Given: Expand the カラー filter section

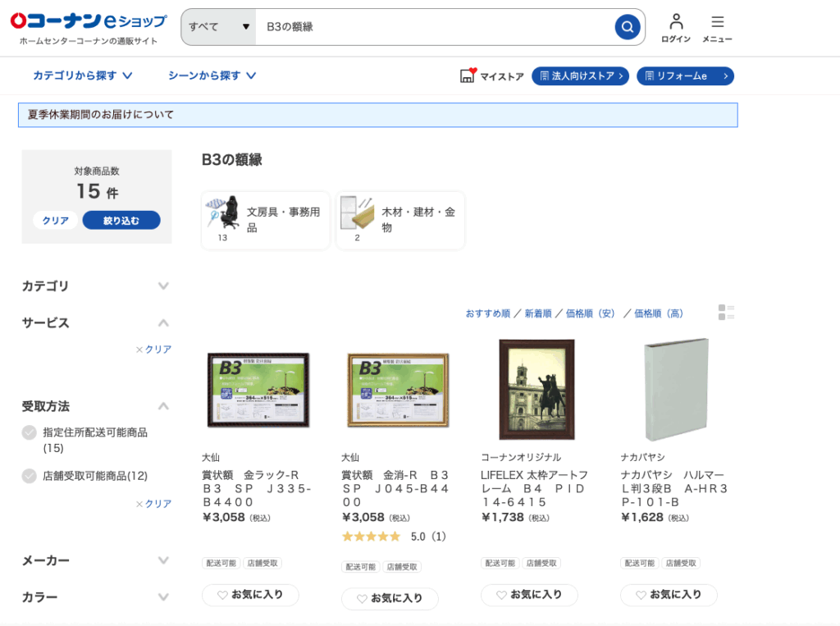Looking at the screenshot, I should tap(163, 597).
